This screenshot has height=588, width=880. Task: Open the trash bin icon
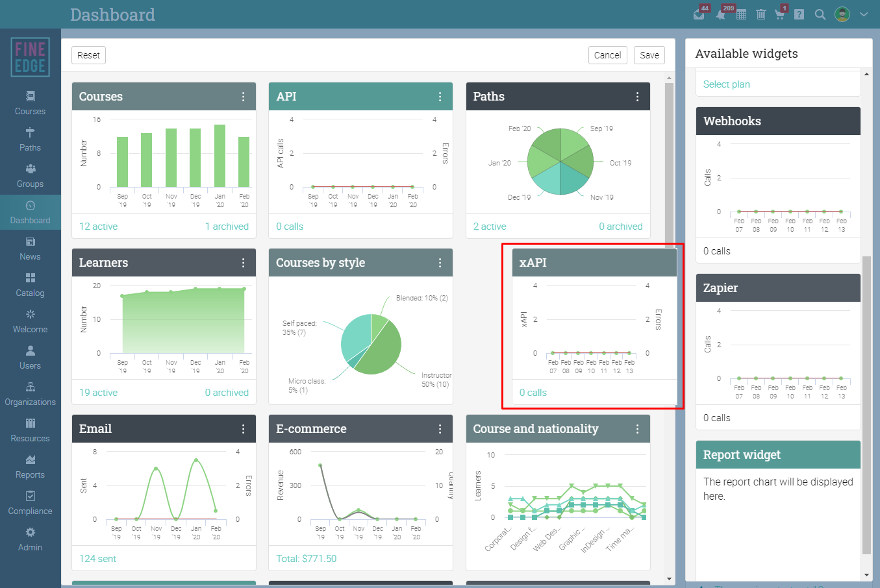761,14
